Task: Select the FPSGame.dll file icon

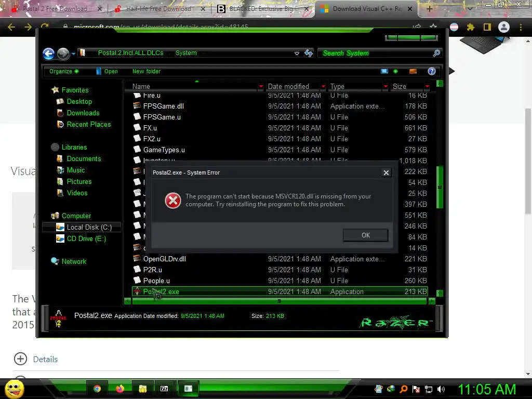Action: 137,106
